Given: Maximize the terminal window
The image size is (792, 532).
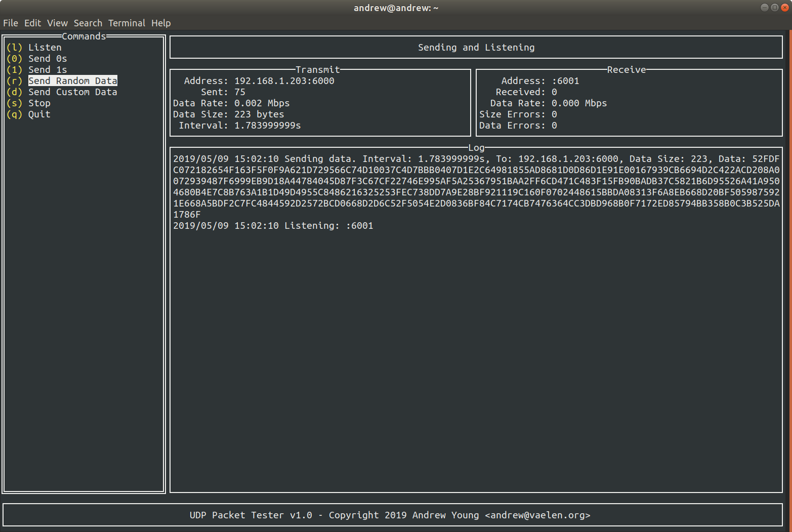Looking at the screenshot, I should coord(775,7).
